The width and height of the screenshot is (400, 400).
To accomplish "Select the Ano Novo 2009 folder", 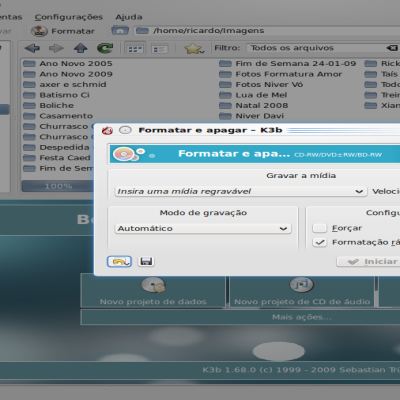I will coord(68,74).
